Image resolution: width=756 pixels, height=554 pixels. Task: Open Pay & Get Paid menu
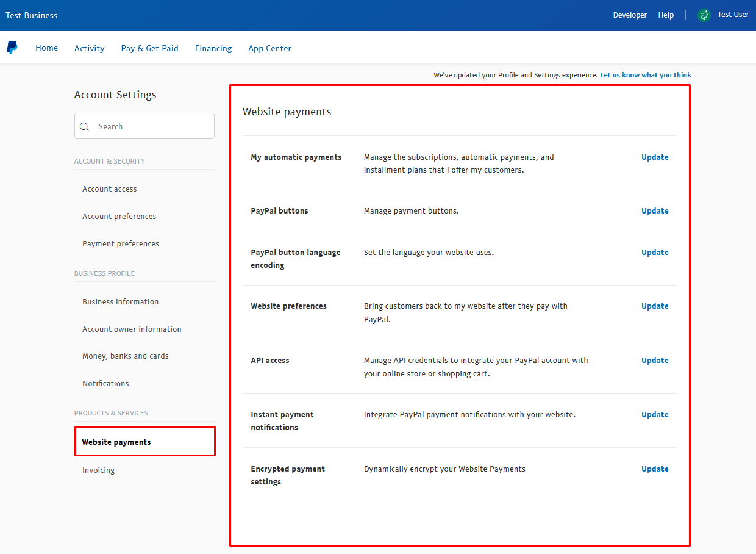pyautogui.click(x=150, y=48)
